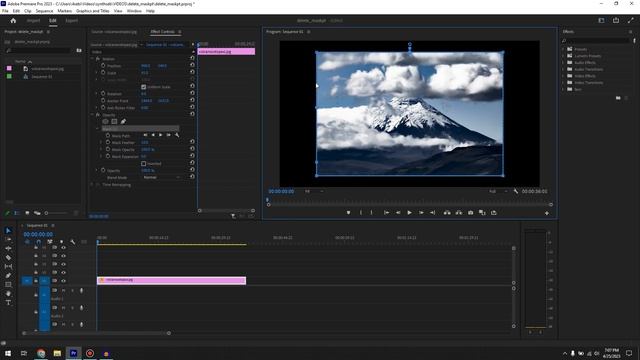Collapse the Opacity effect group

(93, 115)
